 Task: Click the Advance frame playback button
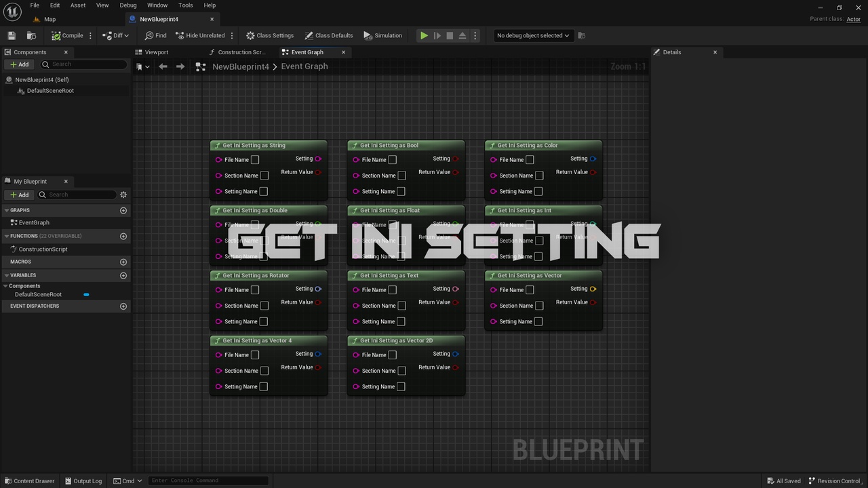coord(437,35)
